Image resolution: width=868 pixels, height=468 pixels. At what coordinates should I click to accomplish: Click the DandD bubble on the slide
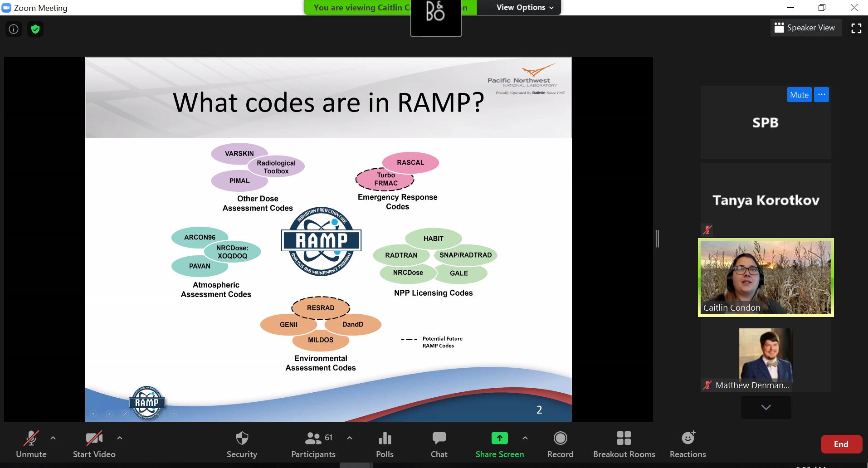pos(353,325)
